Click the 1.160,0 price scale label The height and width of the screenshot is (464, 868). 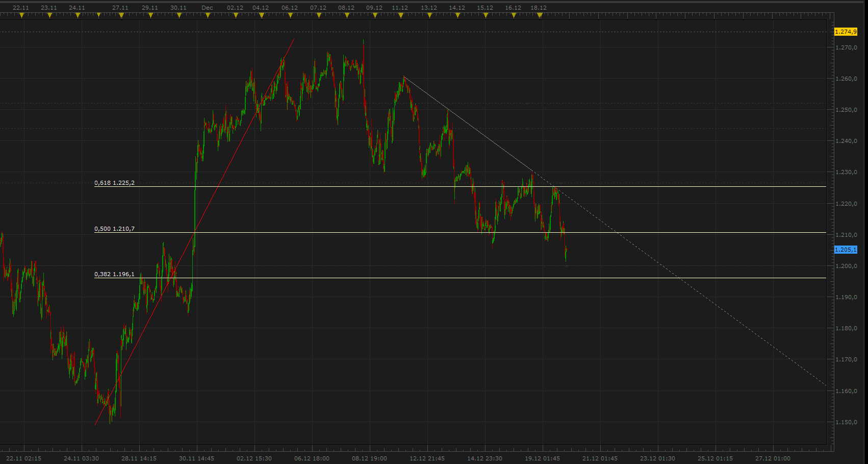[846, 391]
